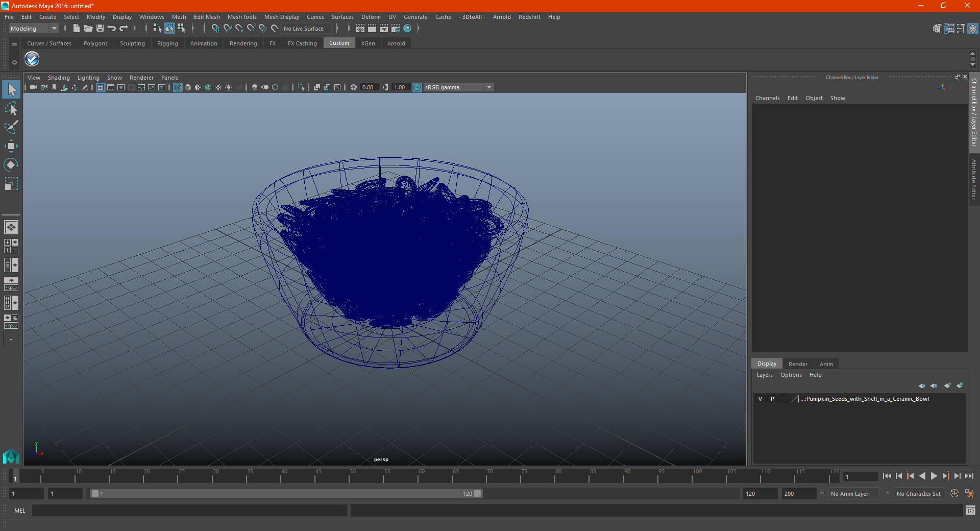Viewport: 980px width, 531px height.
Task: Open the Deform menu
Action: pyautogui.click(x=371, y=17)
